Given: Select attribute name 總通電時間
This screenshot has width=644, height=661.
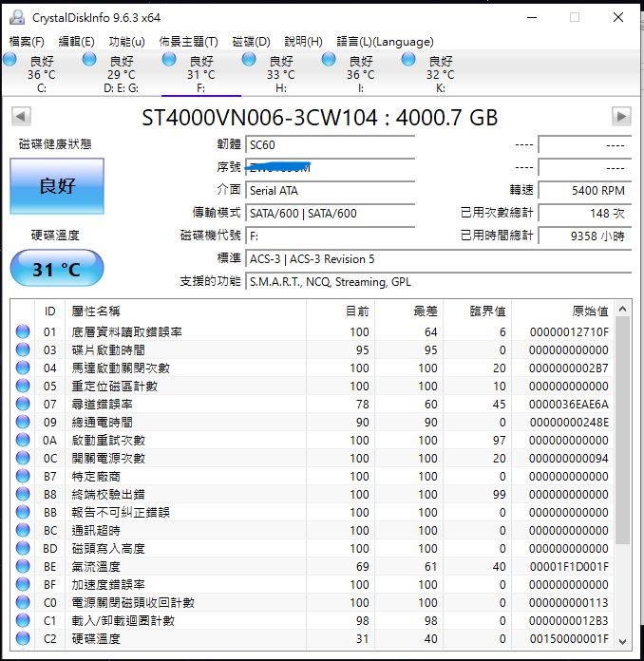Looking at the screenshot, I should [102, 422].
